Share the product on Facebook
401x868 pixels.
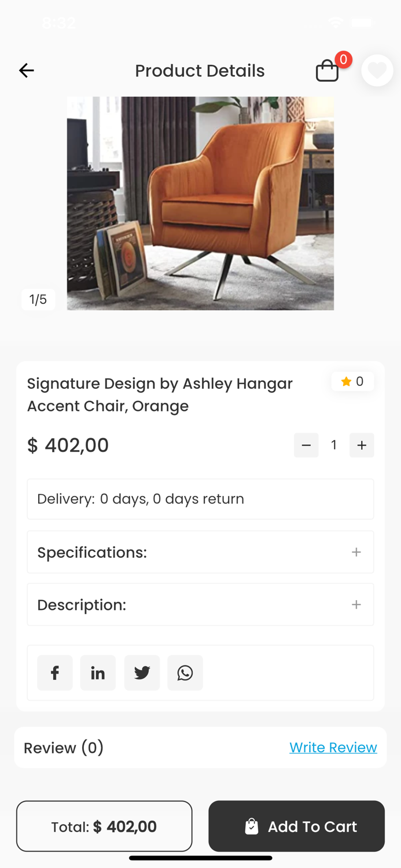coord(54,672)
